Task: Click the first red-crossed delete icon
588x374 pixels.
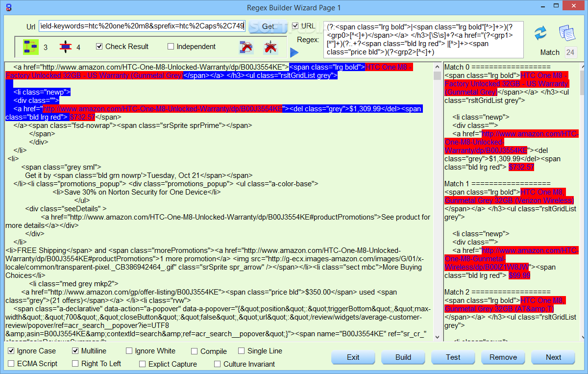Action: [x=246, y=47]
